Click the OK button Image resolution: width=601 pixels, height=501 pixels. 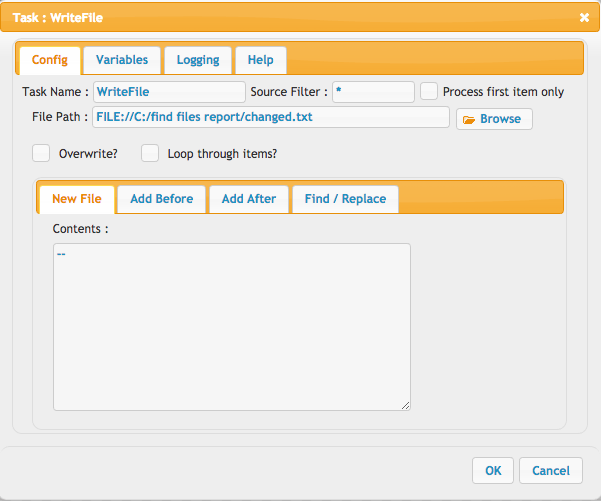pos(493,470)
